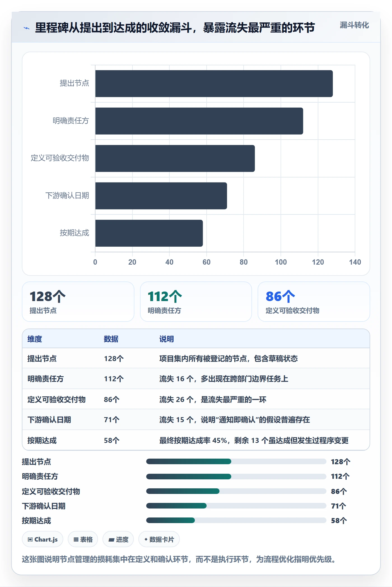Click the 71个 table cell
The image size is (392, 587).
click(112, 420)
